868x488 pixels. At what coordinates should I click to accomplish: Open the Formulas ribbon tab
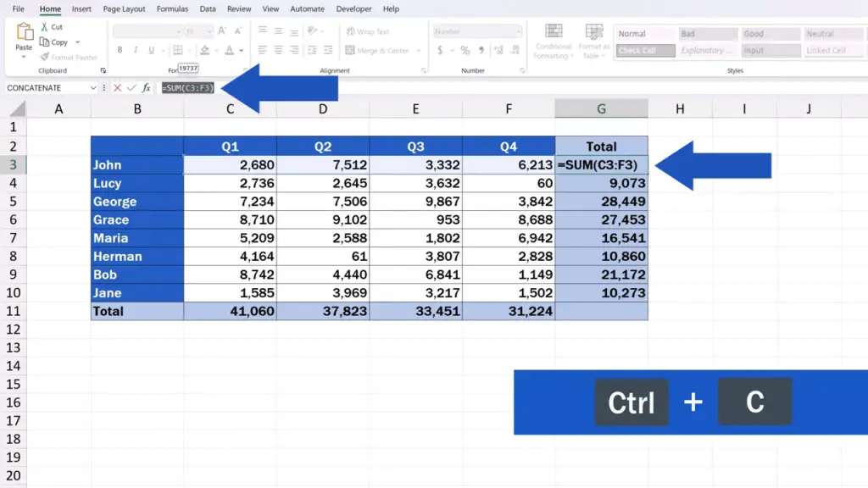[172, 8]
